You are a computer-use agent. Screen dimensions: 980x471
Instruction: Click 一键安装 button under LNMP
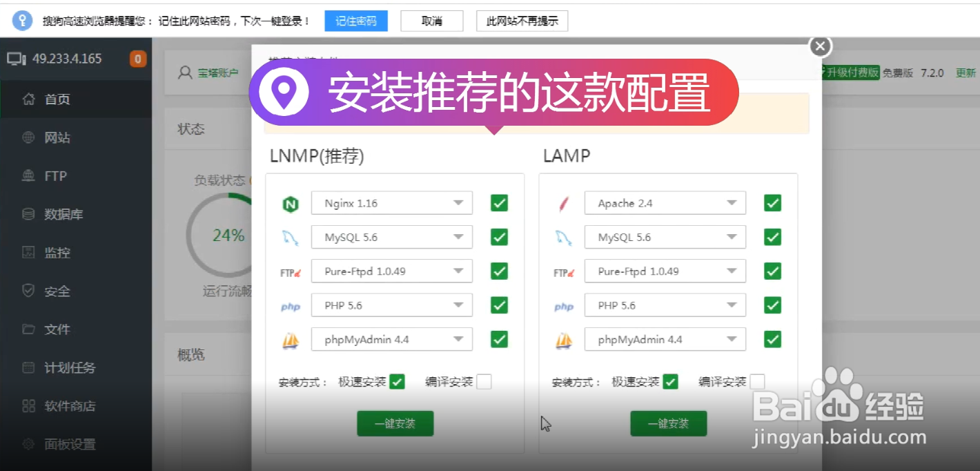[395, 423]
